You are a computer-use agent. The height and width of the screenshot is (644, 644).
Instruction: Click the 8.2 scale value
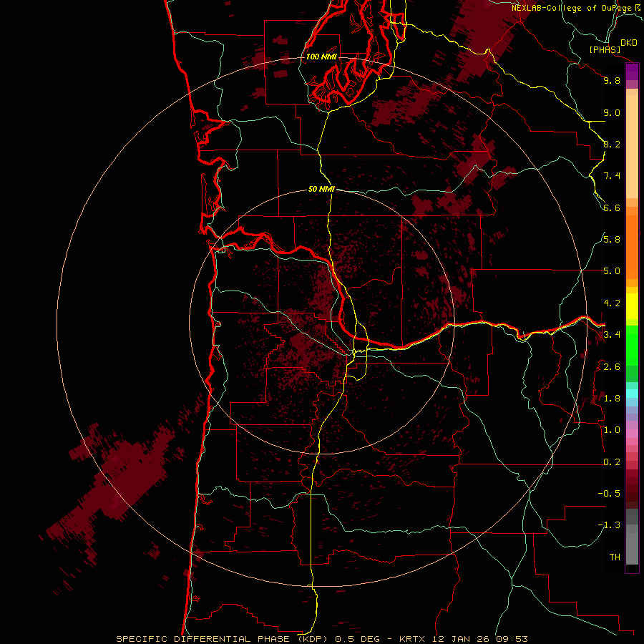(x=612, y=144)
